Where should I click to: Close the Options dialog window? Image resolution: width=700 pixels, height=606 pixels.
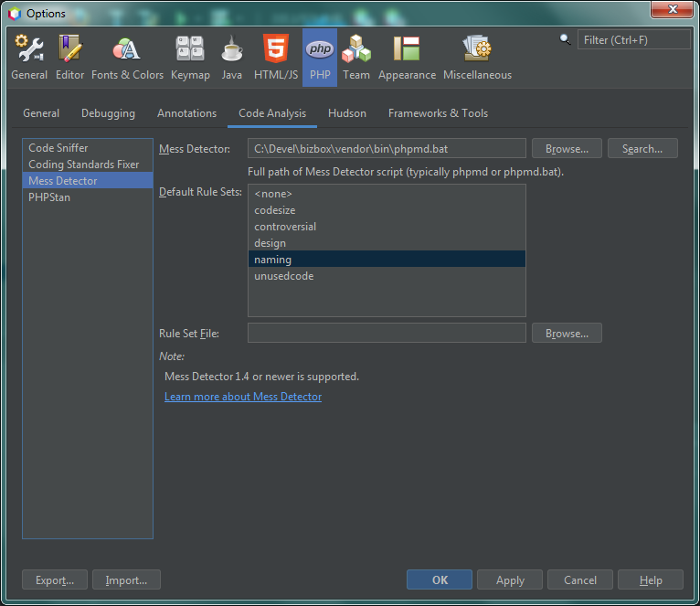coord(673,9)
